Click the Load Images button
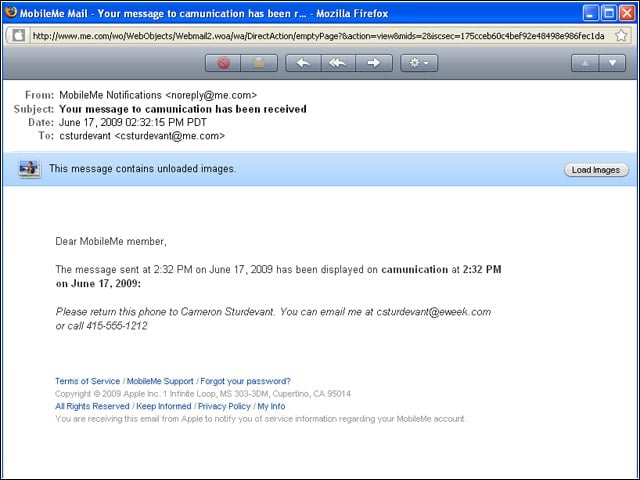The height and width of the screenshot is (480, 640). (x=596, y=170)
